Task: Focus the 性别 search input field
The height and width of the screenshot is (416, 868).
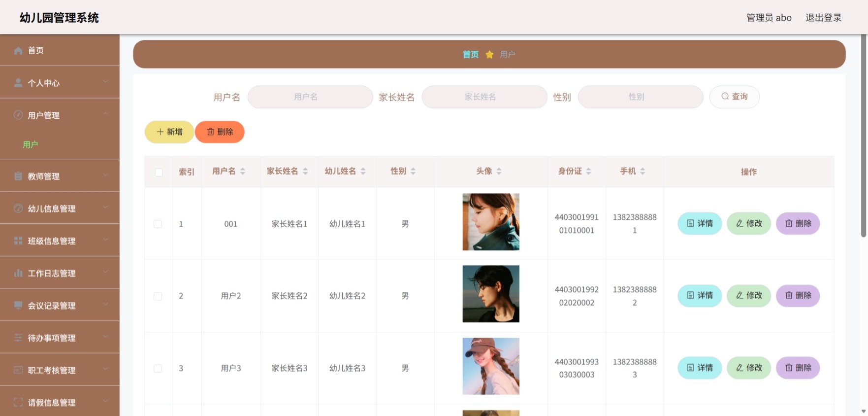Action: tap(641, 97)
